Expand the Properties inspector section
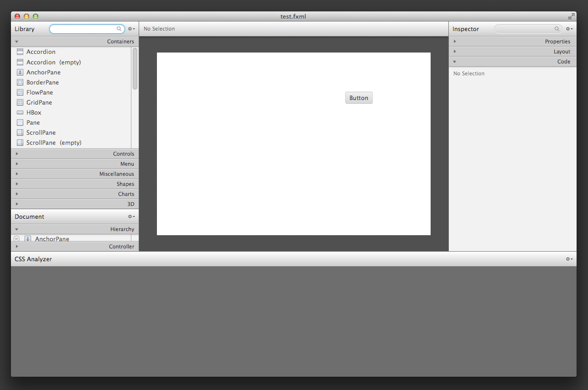 pyautogui.click(x=512, y=42)
